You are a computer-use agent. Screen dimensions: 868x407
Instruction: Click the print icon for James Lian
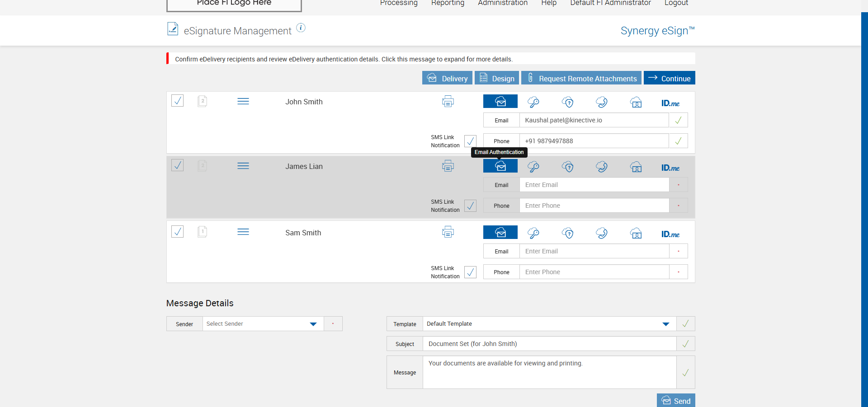pos(448,166)
